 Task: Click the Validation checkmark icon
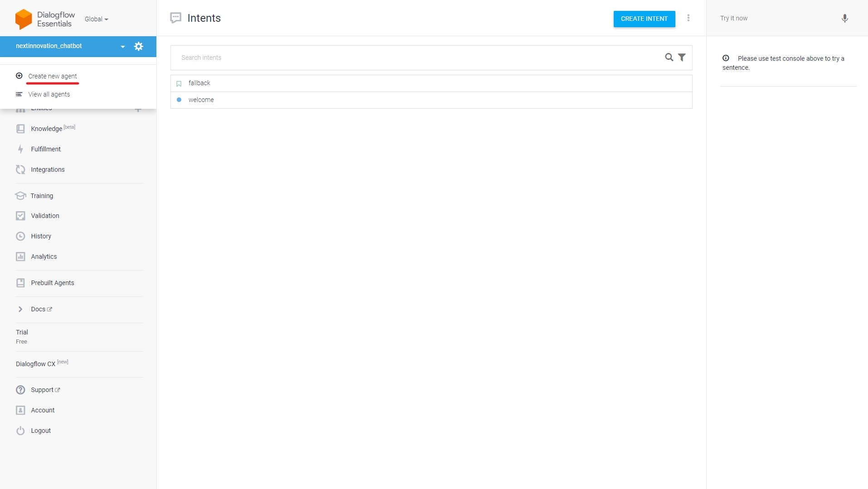pos(20,216)
